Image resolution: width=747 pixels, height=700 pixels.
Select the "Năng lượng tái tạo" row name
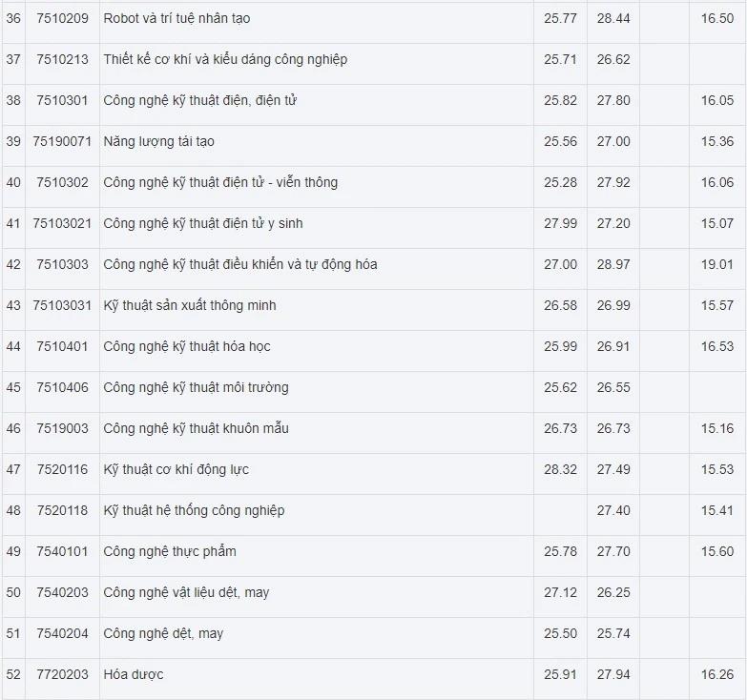point(158,141)
